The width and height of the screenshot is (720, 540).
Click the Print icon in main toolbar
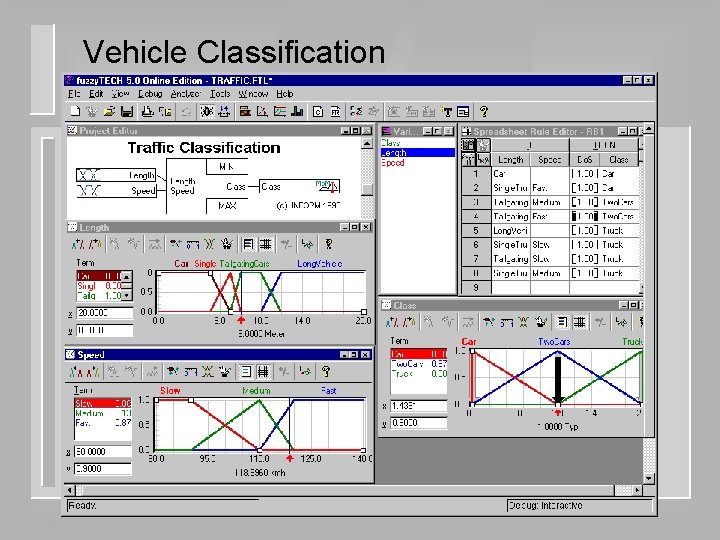pos(147,111)
